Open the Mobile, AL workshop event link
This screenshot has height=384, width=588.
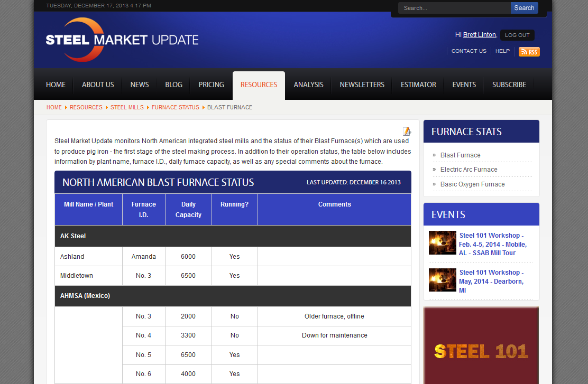point(492,244)
